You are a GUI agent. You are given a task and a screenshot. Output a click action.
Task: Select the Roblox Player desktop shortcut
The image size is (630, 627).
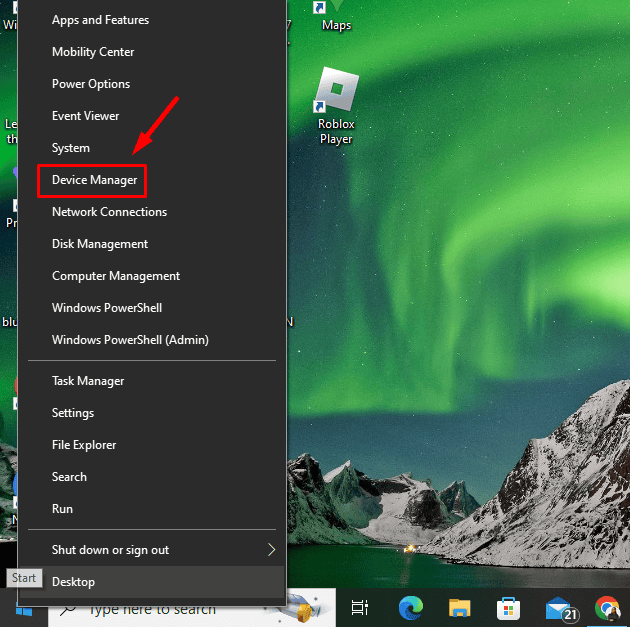click(336, 106)
